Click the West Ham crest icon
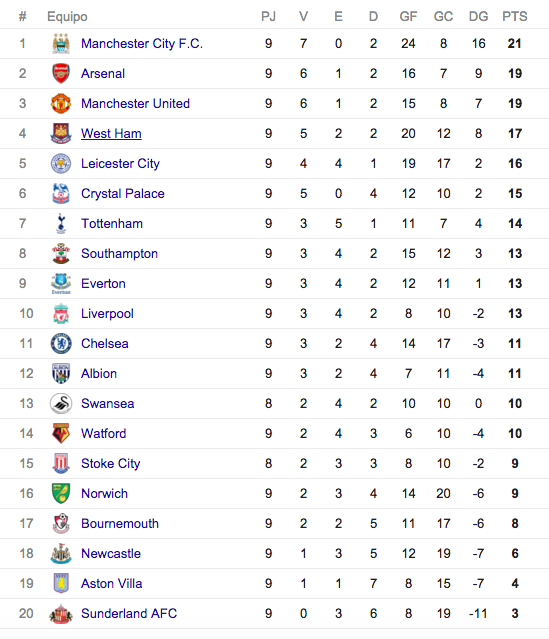Screen dimensions: 549x639 [61, 133]
